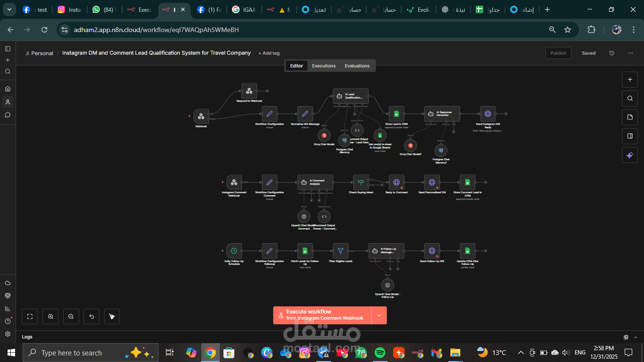This screenshot has height=362, width=644.
Task: Toggle the n8n sidebar collapse icon
Action: 8,49
